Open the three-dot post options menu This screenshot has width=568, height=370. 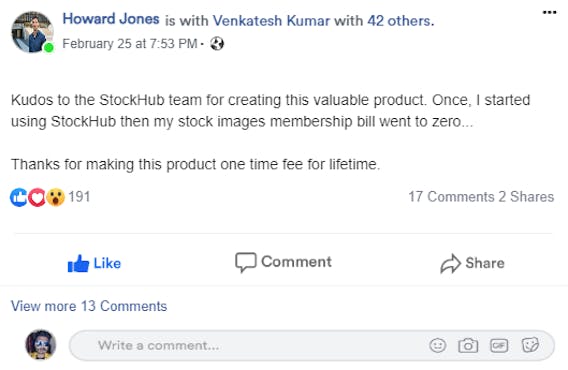[x=549, y=13]
